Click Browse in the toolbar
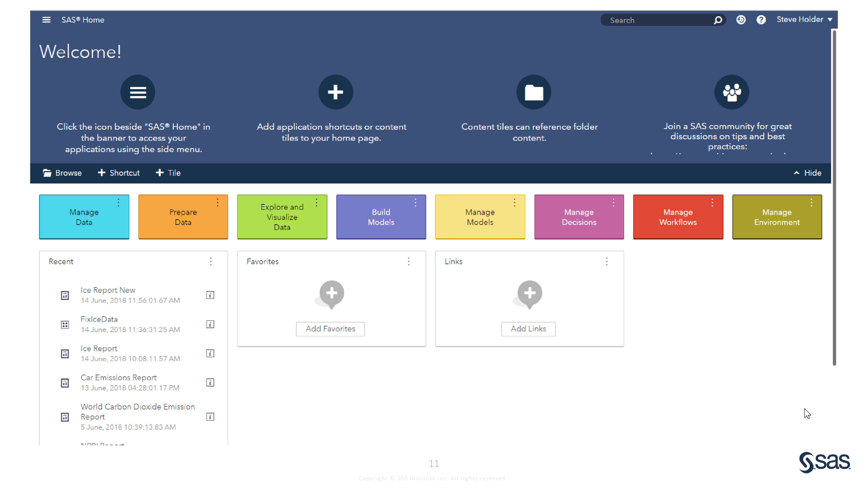The height and width of the screenshot is (488, 868). [62, 173]
